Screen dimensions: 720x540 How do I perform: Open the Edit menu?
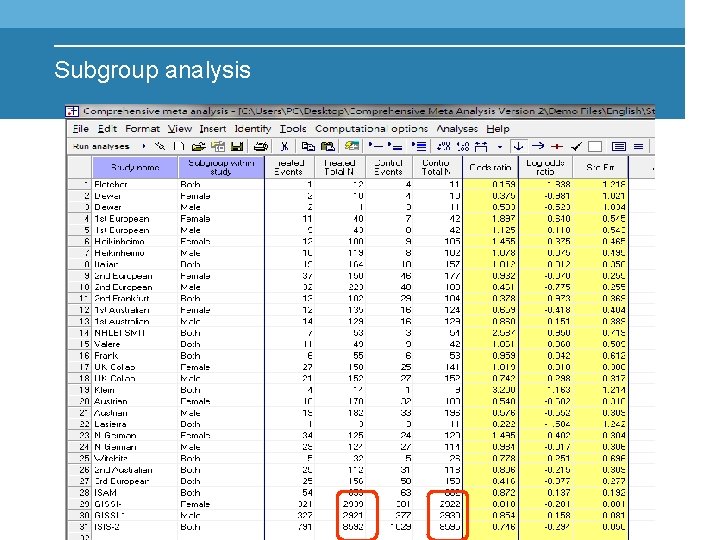(x=107, y=129)
